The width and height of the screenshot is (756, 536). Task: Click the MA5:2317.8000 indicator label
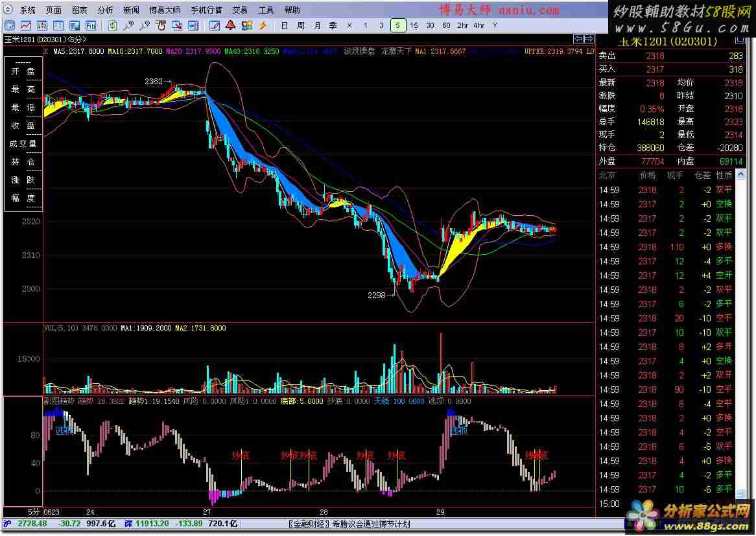pos(78,51)
